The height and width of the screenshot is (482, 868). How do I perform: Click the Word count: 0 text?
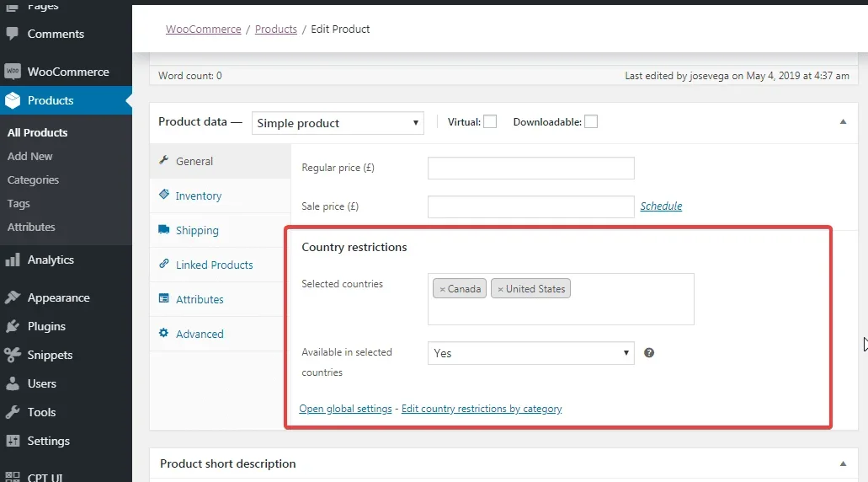[190, 76]
